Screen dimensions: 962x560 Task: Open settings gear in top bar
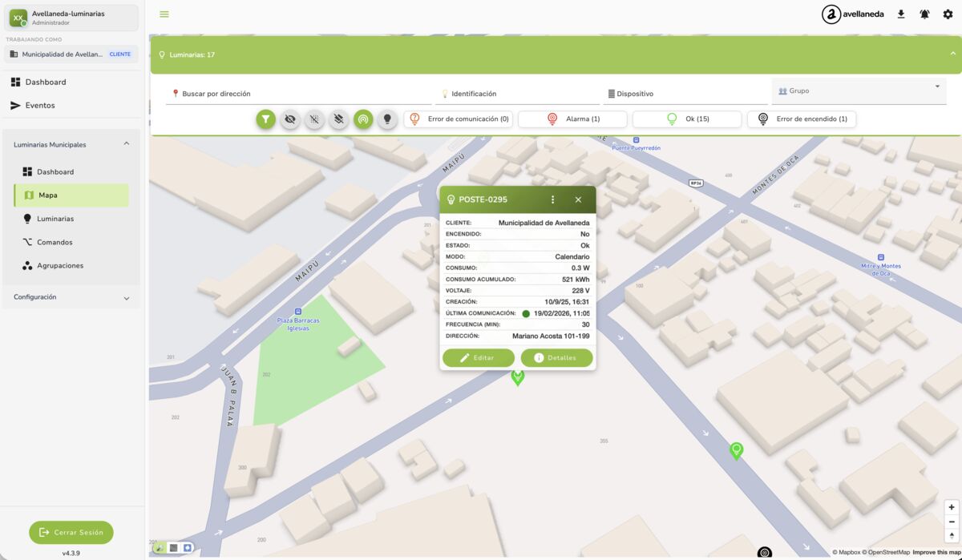(x=948, y=14)
